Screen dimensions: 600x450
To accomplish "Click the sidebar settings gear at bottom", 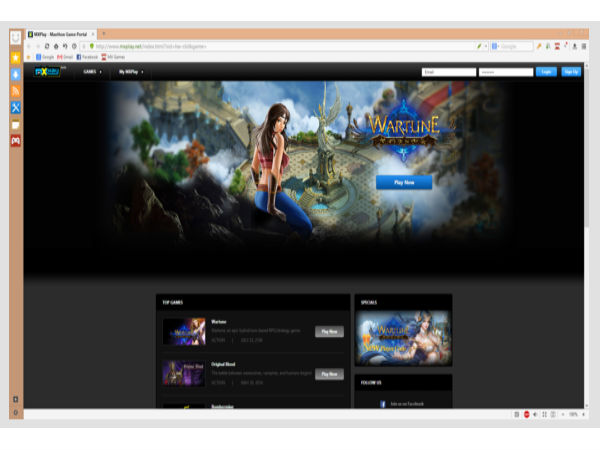I will tap(16, 412).
